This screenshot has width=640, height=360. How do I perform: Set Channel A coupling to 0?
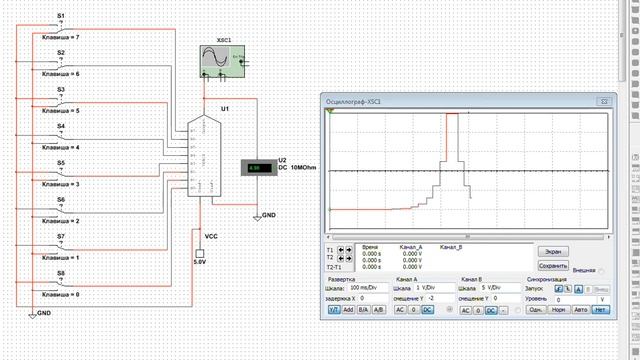pyautogui.click(x=413, y=310)
